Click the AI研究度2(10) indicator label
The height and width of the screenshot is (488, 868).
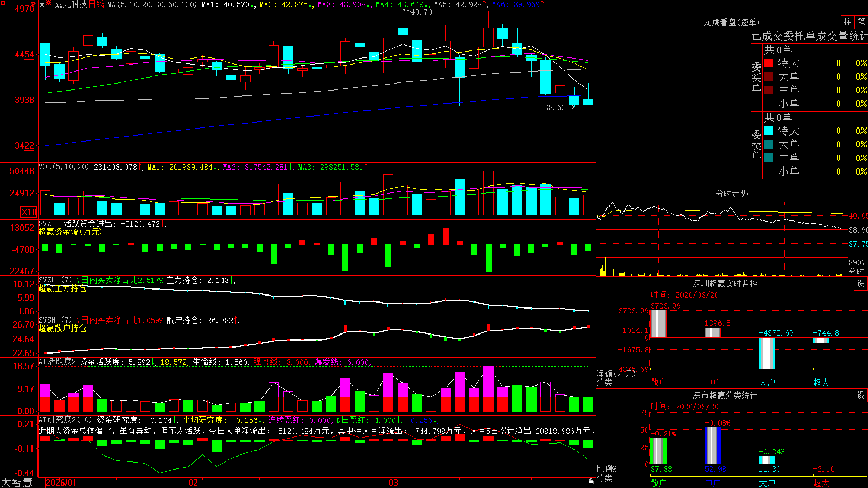[65, 420]
